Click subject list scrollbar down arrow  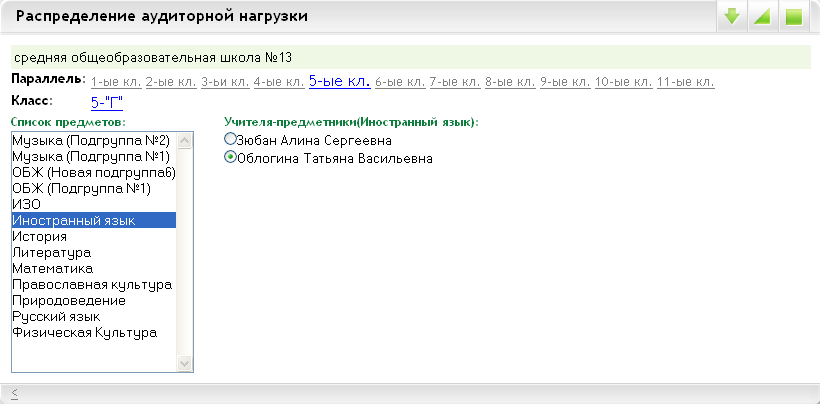[x=185, y=363]
